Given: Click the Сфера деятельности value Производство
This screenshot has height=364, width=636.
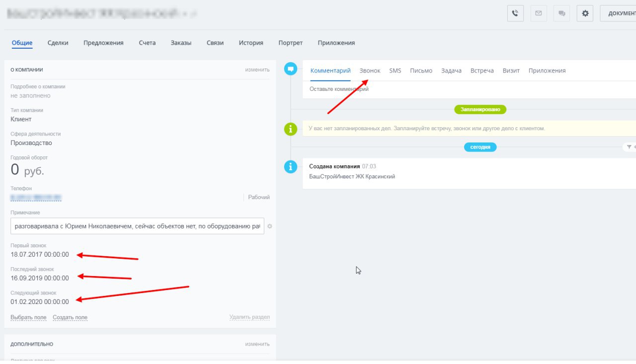Looking at the screenshot, I should pos(31,143).
